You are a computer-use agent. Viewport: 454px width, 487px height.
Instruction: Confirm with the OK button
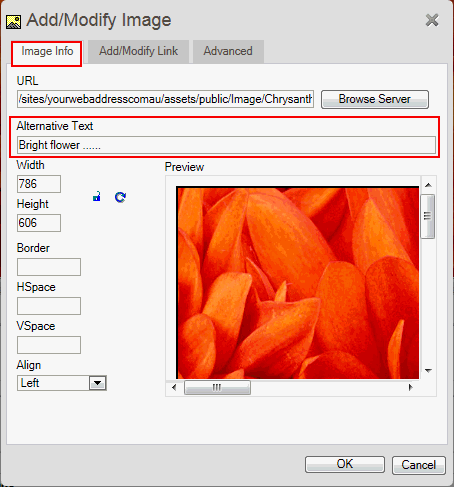[x=345, y=464]
